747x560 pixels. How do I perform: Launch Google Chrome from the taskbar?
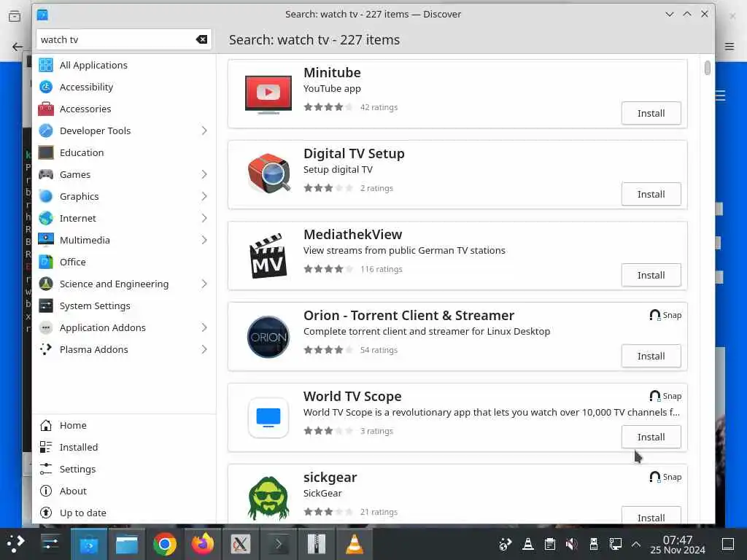click(164, 544)
